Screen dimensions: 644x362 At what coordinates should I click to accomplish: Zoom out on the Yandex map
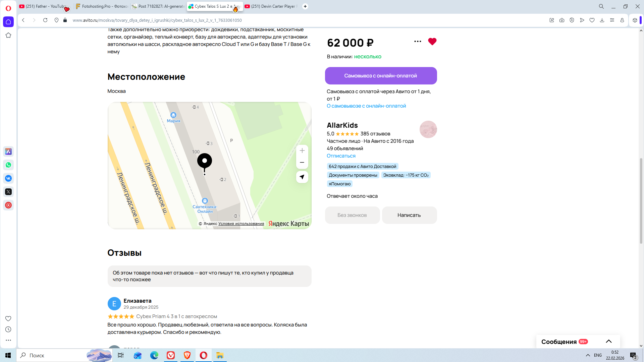pos(302,163)
